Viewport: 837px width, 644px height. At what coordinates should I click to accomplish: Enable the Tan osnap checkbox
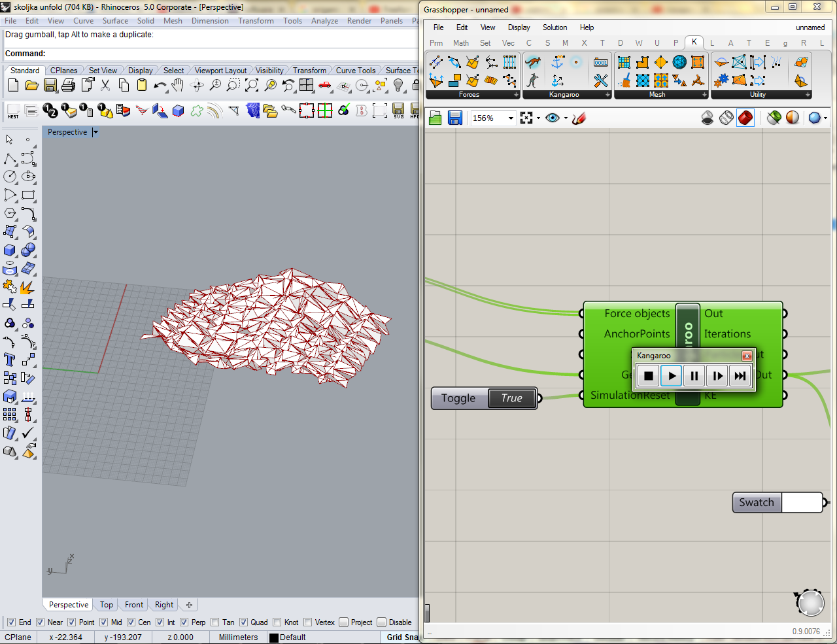pos(215,622)
